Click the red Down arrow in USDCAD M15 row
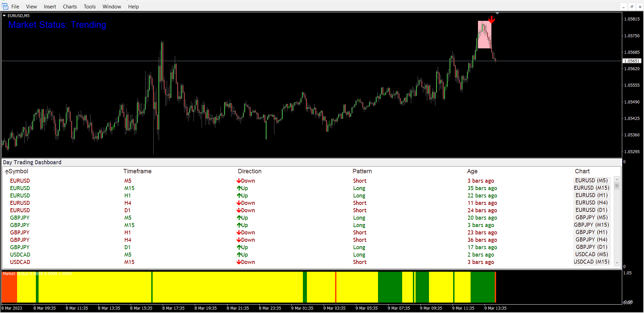This screenshot has height=313, width=644. pyautogui.click(x=239, y=262)
